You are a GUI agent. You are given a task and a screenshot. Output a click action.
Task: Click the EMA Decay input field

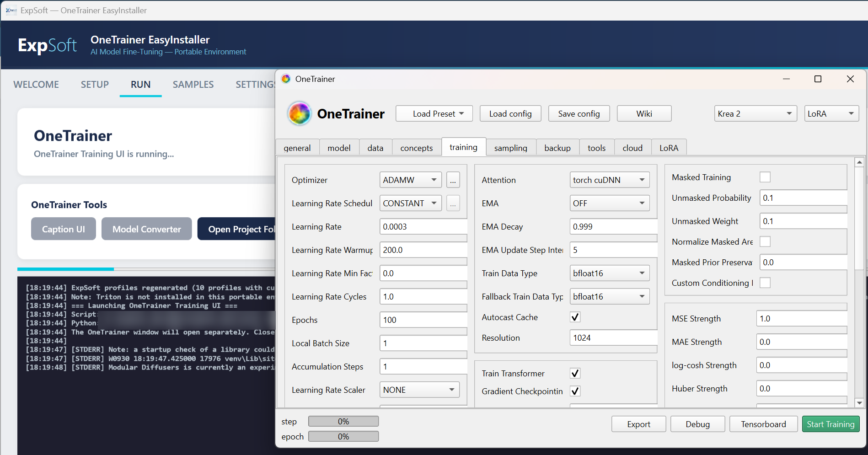[613, 227]
